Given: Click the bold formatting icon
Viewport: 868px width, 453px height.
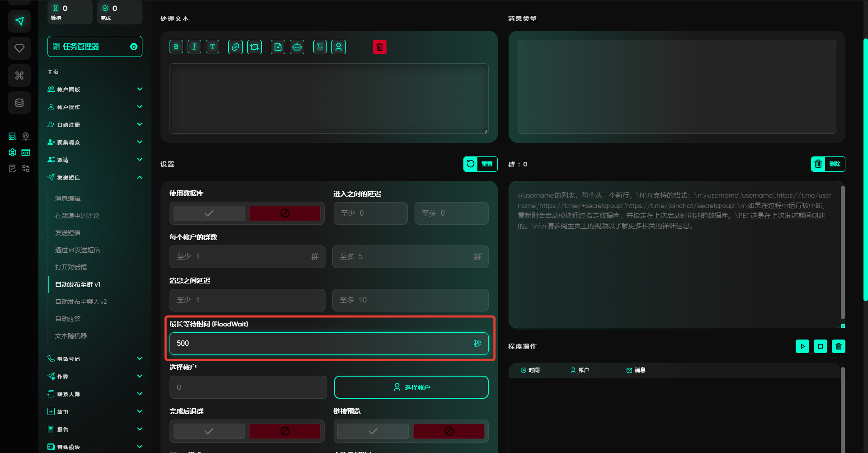Looking at the screenshot, I should (x=176, y=47).
